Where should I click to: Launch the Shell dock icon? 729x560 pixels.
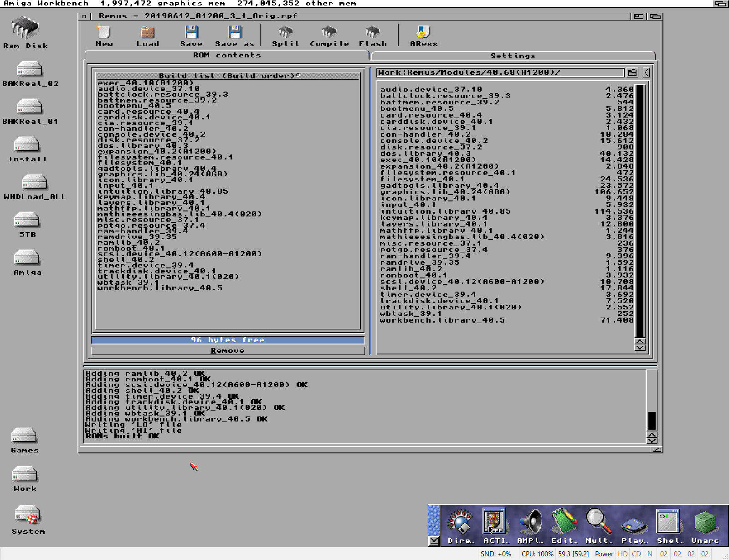668,526
